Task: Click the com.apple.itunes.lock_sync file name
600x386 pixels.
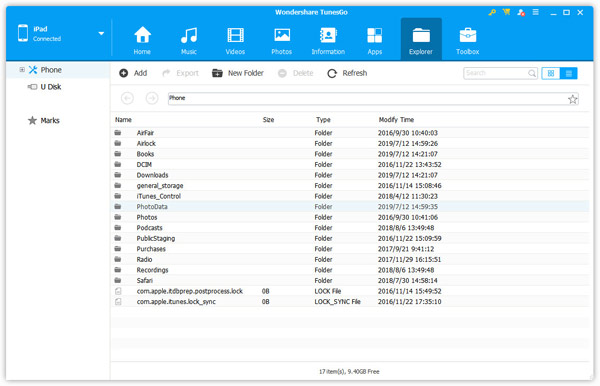Action: [x=176, y=302]
